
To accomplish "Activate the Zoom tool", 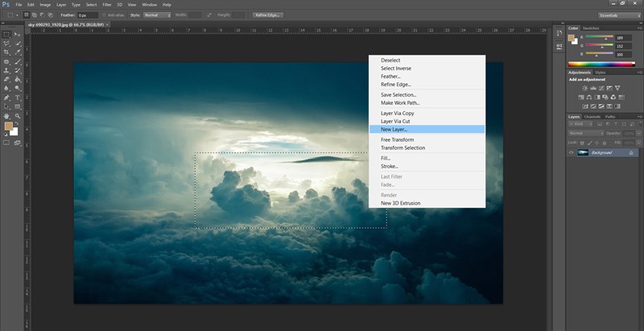I will point(18,114).
